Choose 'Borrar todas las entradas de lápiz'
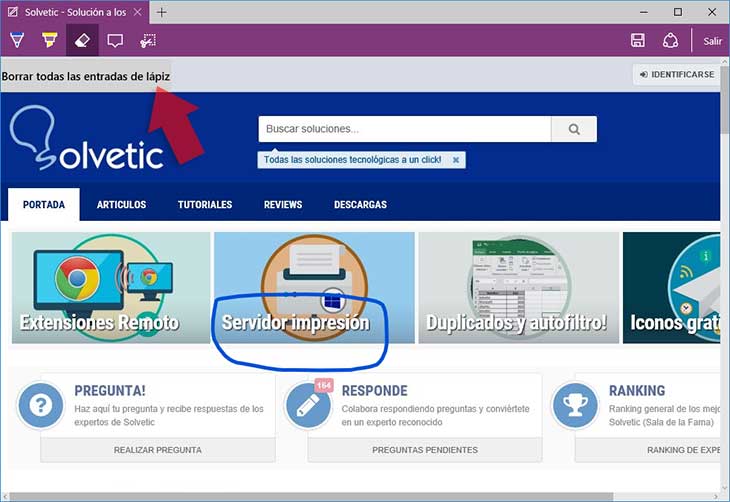Image resolution: width=730 pixels, height=502 pixels. click(x=86, y=76)
